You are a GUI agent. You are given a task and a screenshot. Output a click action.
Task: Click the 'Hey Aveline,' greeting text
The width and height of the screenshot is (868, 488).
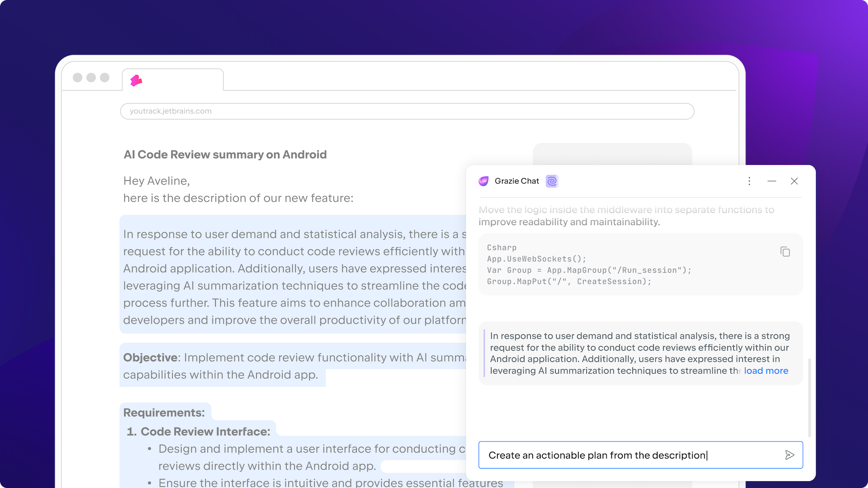[x=156, y=181]
